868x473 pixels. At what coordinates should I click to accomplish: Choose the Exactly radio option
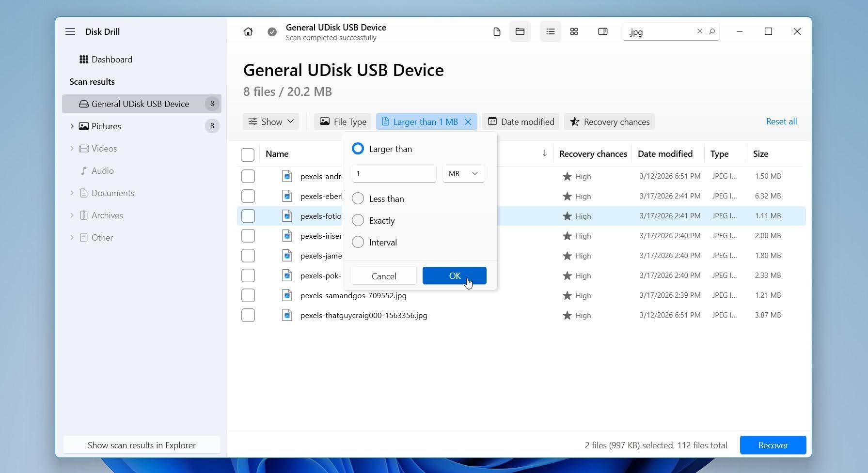coord(358,220)
